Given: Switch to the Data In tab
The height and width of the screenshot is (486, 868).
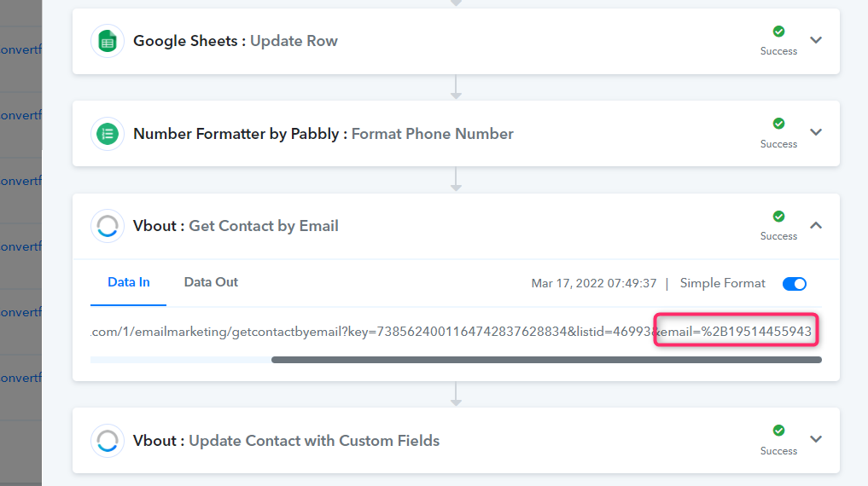Looking at the screenshot, I should point(128,282).
